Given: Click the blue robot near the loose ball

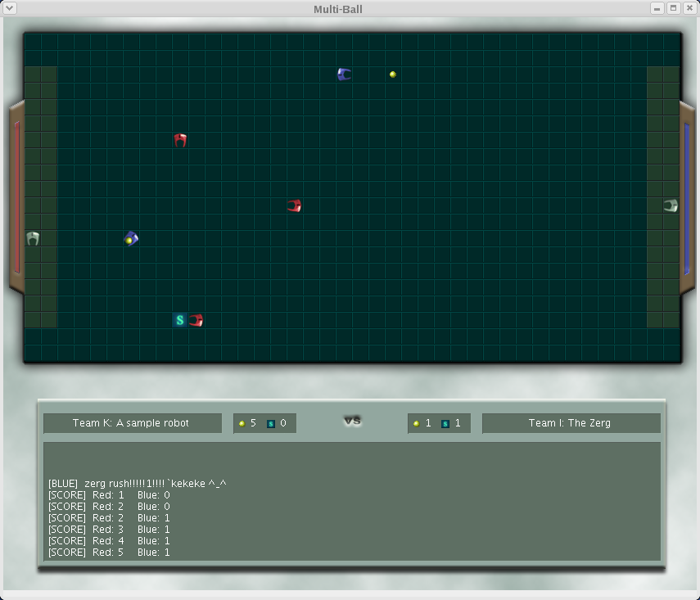Looking at the screenshot, I should [344, 74].
